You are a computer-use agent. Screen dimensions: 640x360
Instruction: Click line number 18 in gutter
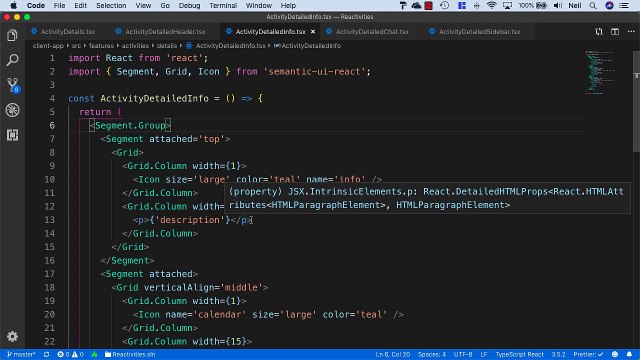coord(49,287)
